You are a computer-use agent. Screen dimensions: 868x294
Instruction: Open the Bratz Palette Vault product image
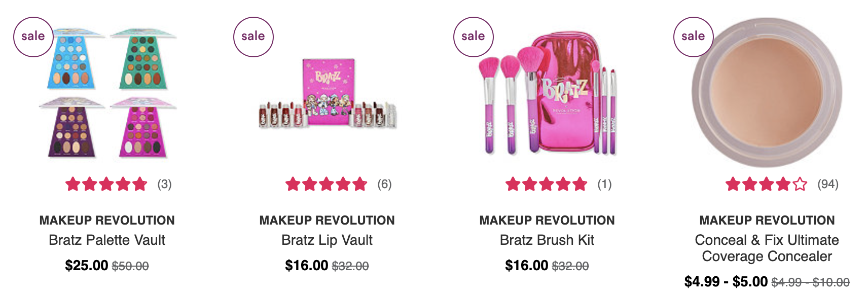click(x=107, y=93)
